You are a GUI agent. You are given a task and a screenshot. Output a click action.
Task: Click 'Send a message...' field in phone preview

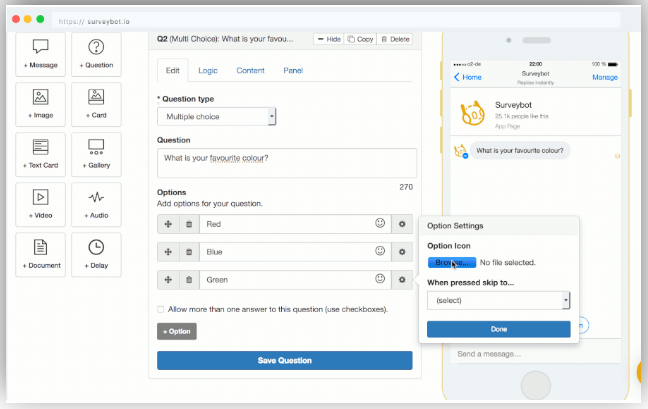535,354
